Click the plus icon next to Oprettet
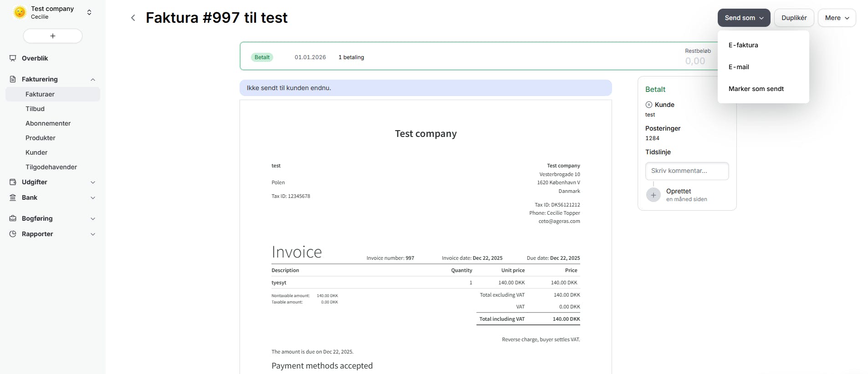The image size is (868, 374). pos(653,195)
